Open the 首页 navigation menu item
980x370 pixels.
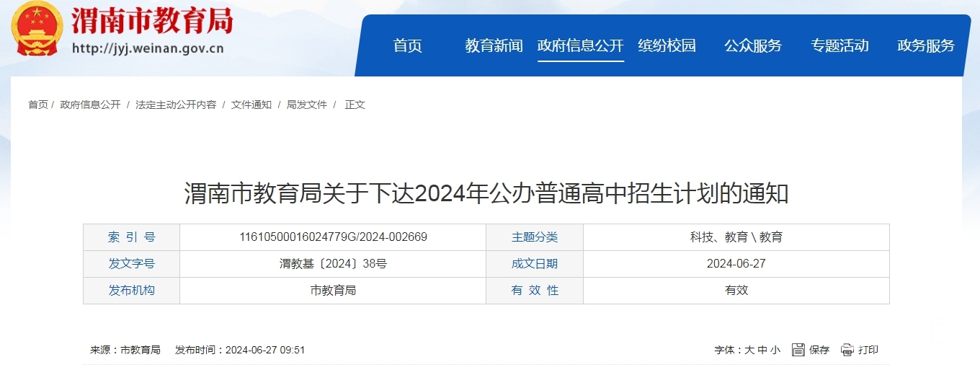[x=408, y=46]
